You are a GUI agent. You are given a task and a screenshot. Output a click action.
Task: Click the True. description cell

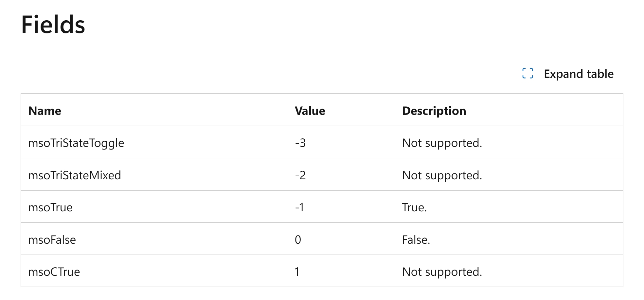(414, 207)
